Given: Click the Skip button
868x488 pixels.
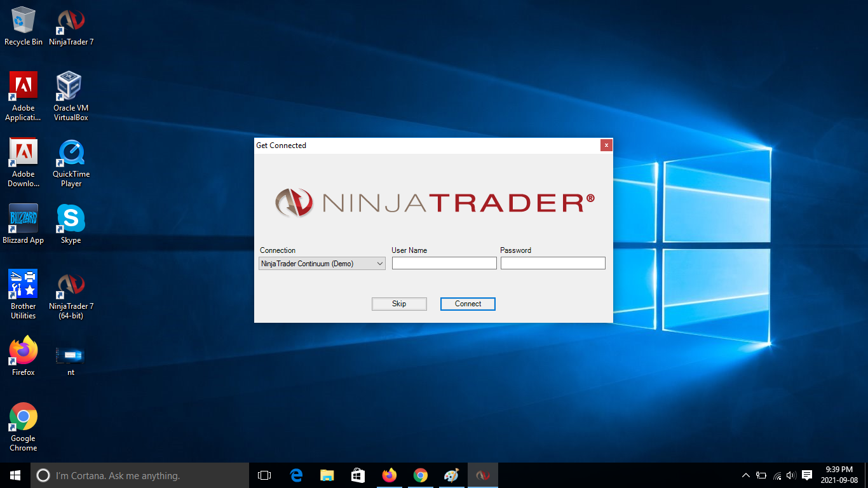Looking at the screenshot, I should coord(399,304).
